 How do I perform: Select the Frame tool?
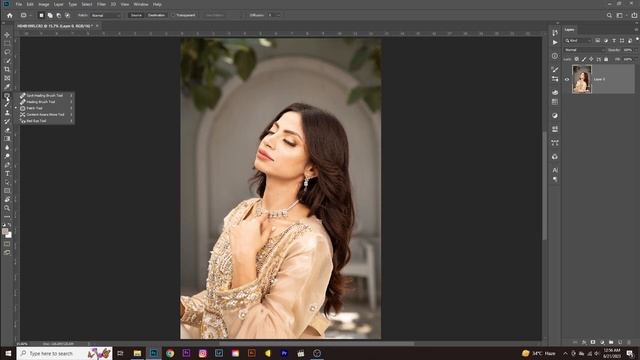tap(7, 78)
